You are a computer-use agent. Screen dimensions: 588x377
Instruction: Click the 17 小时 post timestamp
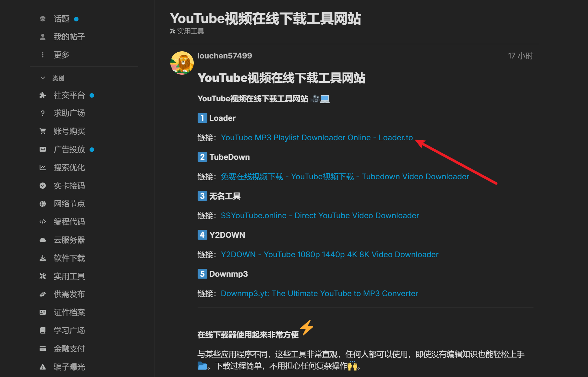[521, 56]
